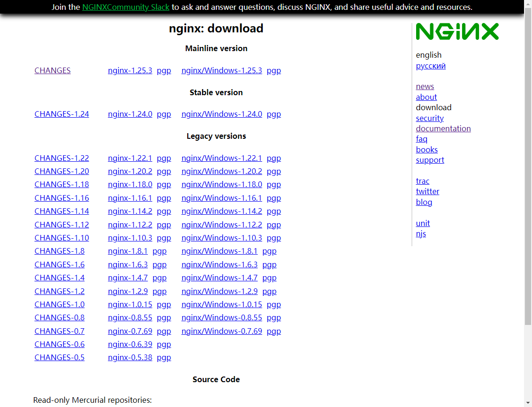Open the blog link
Image resolution: width=532 pixels, height=407 pixels.
click(424, 203)
